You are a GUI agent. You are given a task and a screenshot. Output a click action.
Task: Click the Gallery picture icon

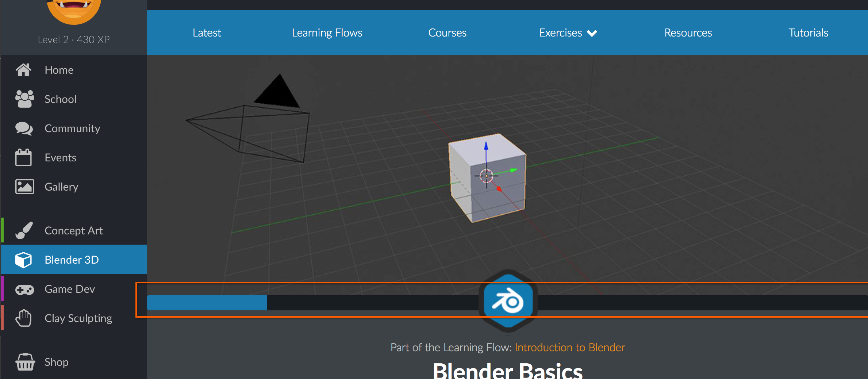24,187
